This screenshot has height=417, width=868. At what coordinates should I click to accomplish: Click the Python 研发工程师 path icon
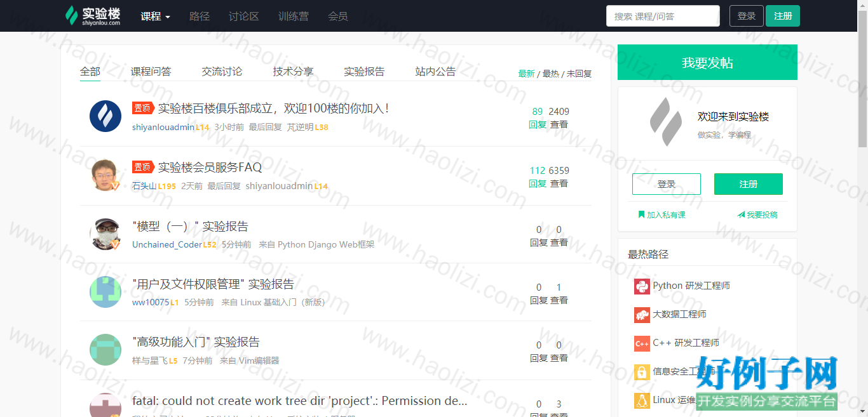(x=642, y=286)
